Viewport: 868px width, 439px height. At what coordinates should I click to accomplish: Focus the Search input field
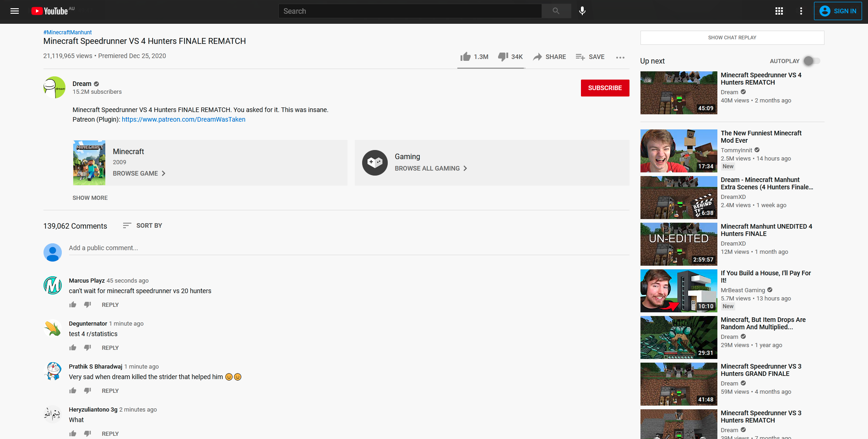(410, 11)
